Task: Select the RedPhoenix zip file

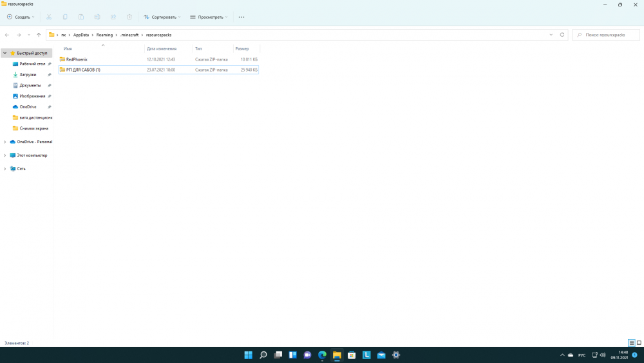Action: 158,59
